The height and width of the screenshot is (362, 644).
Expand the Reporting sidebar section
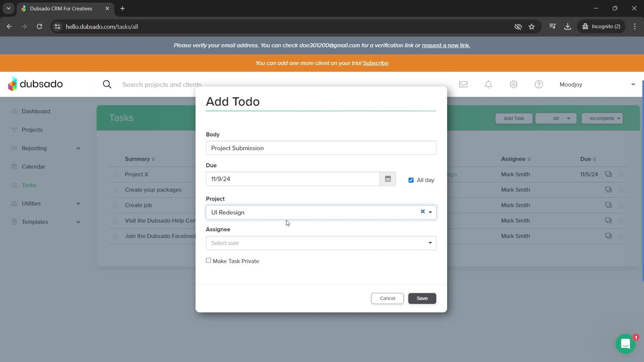coord(78,148)
